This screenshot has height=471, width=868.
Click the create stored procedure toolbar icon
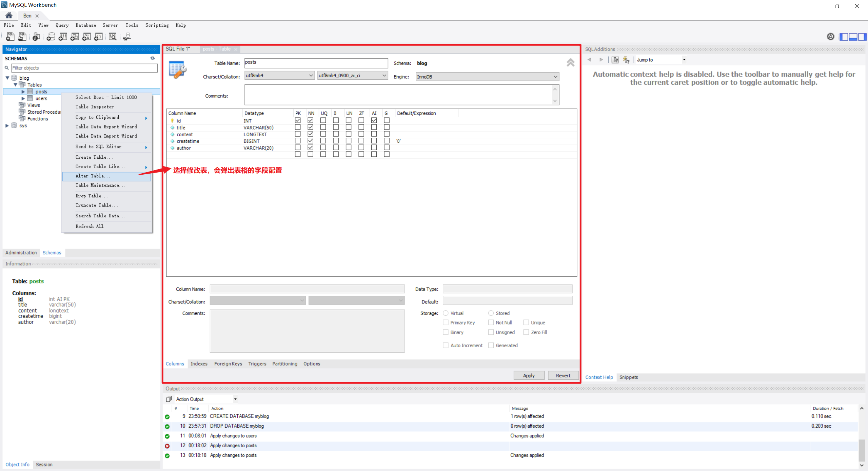click(86, 37)
